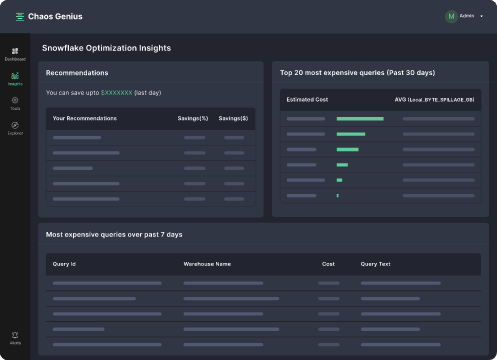This screenshot has height=360, width=497.
Task: Click the AVG Local BYTE_SPILLAGE_GB header
Action: point(434,100)
